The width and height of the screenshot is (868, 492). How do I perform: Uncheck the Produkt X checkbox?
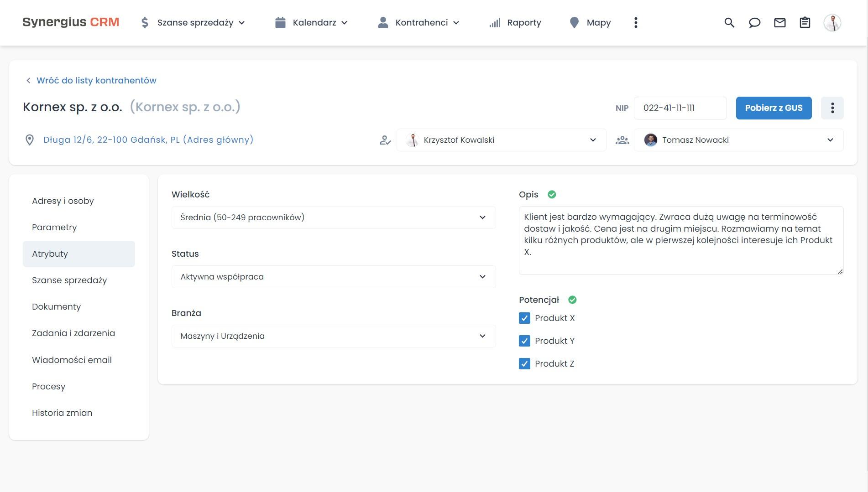524,318
